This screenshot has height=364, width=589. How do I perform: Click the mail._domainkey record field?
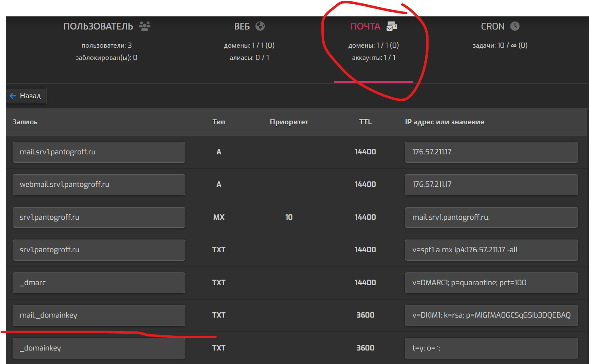(x=99, y=315)
